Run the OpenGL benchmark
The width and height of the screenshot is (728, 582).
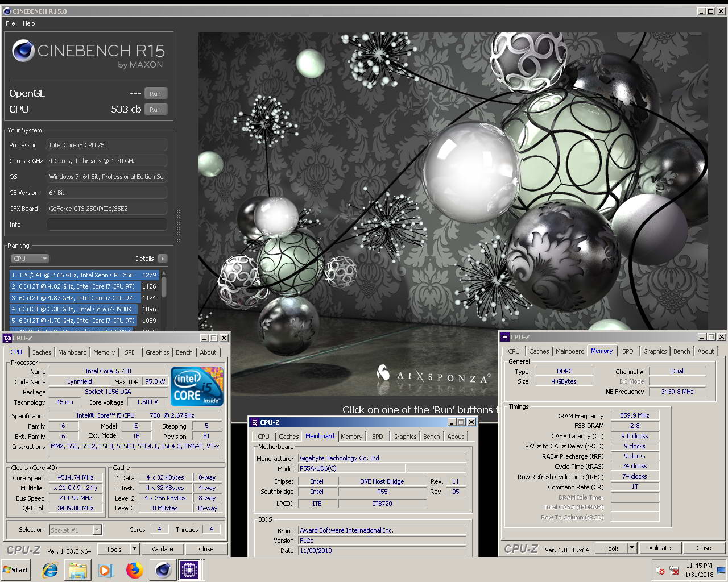155,94
